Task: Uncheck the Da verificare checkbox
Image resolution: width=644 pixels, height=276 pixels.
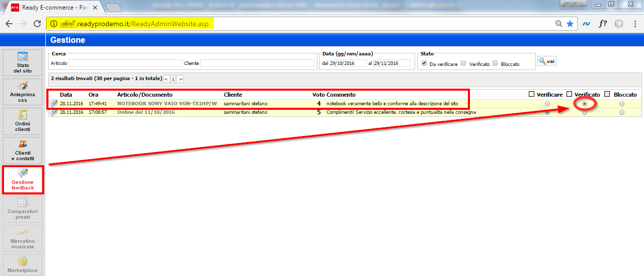Action: pyautogui.click(x=424, y=63)
